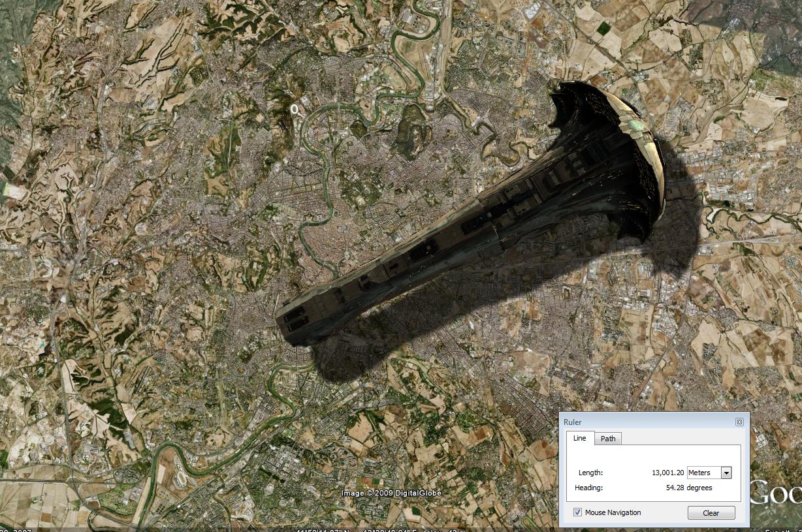Viewport: 802px width, 532px height.
Task: Open the Meters units dropdown
Action: tap(709, 473)
